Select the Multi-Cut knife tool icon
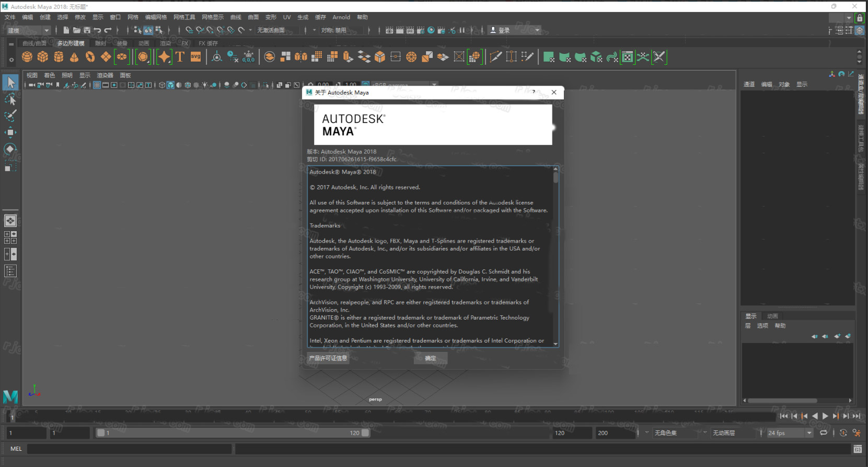Viewport: 868px width, 467px height. pos(495,57)
